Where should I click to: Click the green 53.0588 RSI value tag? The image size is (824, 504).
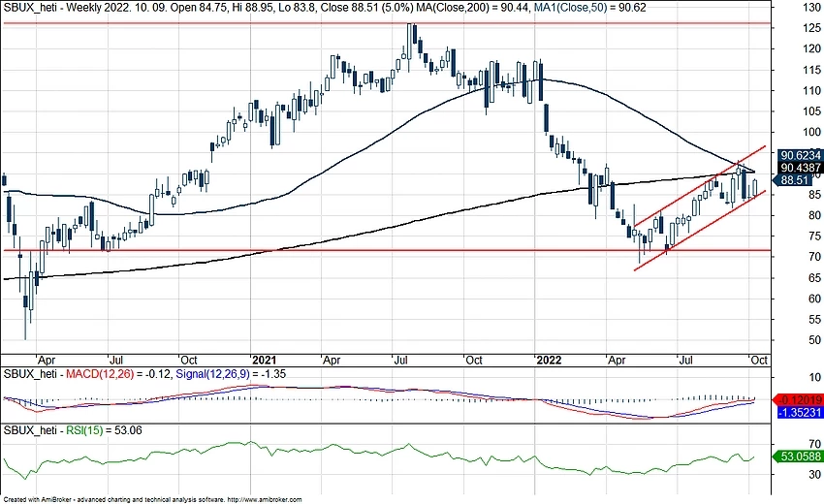[797, 457]
